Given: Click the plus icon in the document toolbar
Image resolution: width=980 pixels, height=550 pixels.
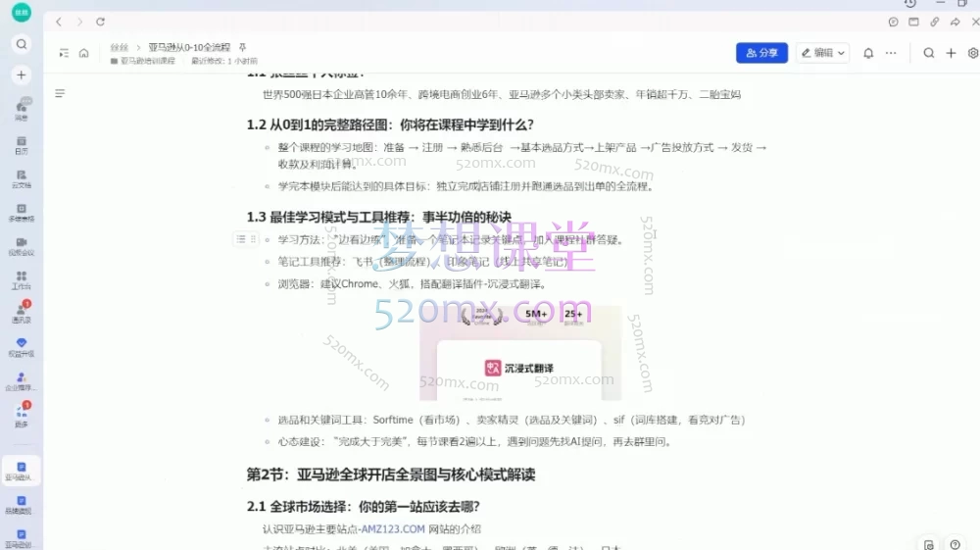Looking at the screenshot, I should (x=951, y=53).
